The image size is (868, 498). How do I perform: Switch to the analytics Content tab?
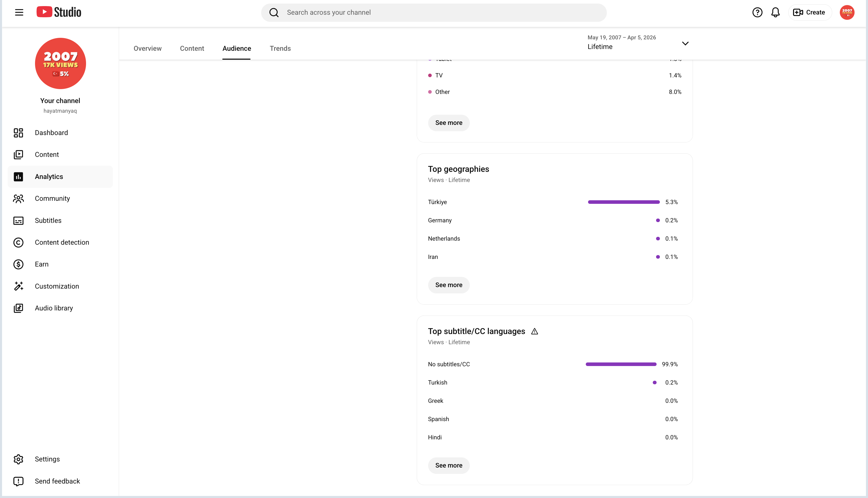pos(192,48)
